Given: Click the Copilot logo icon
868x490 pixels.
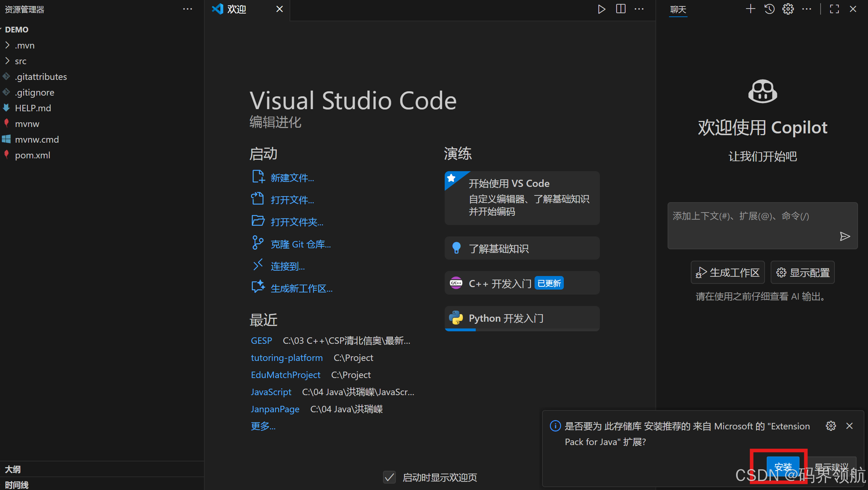Looking at the screenshot, I should (762, 91).
